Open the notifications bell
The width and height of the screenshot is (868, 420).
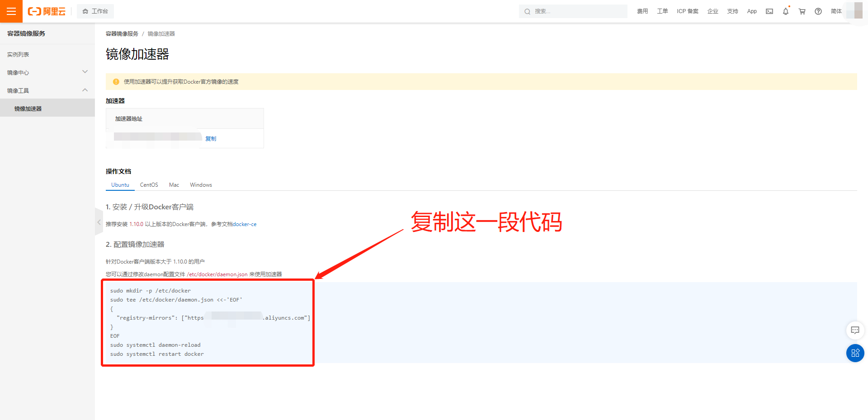(x=786, y=11)
